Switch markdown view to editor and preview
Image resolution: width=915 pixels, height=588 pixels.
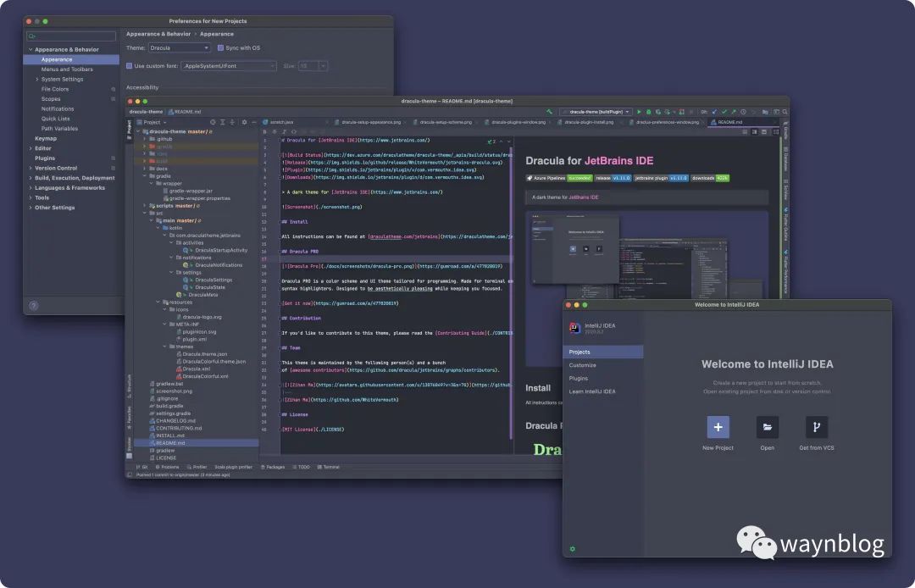(755, 132)
